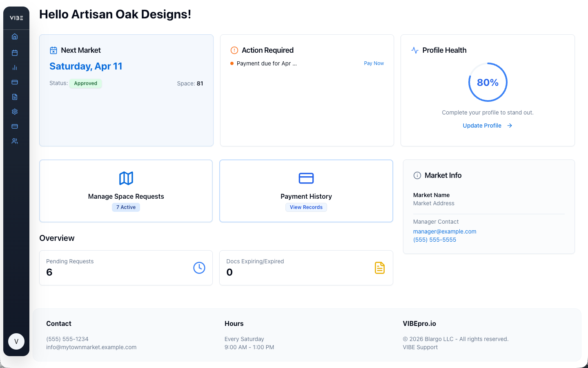Click the map icon on Manage Space Requests
Screen dimensions: 588x368
pos(126,178)
